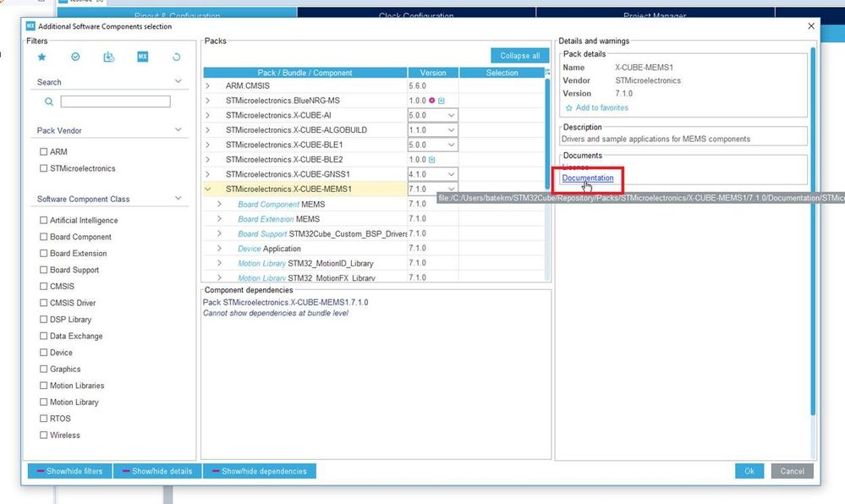This screenshot has width=845, height=504.
Task: Check the RTOS filter checkbox
Action: pos(44,419)
